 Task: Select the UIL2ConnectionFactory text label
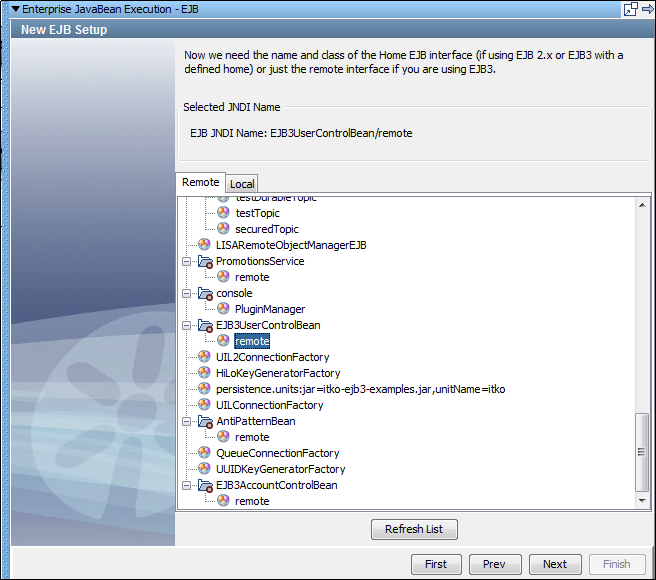272,357
